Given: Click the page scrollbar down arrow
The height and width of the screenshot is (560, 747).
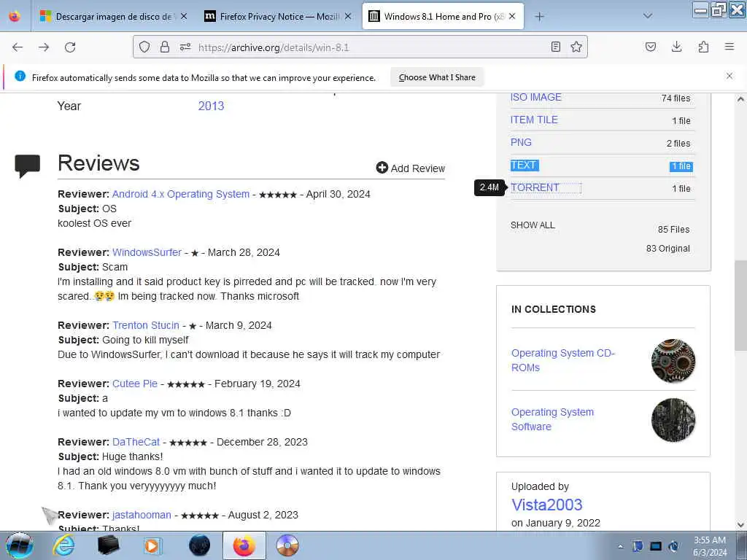Looking at the screenshot, I should (x=740, y=525).
